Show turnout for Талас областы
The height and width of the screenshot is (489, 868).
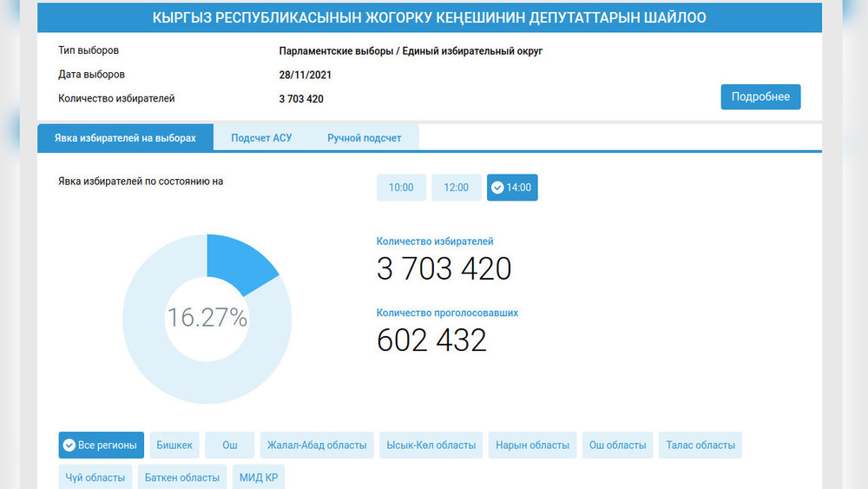(x=700, y=446)
